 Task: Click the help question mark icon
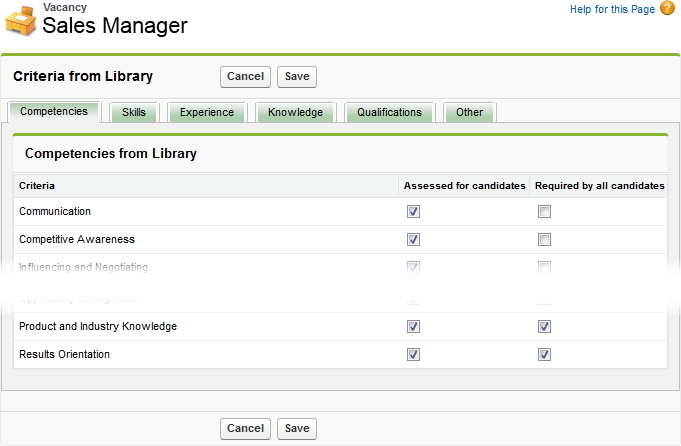(667, 9)
